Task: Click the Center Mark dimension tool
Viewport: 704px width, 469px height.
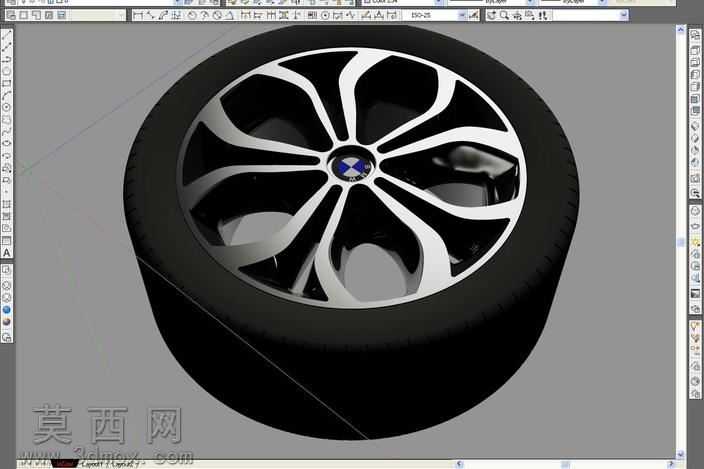Action: click(x=325, y=16)
